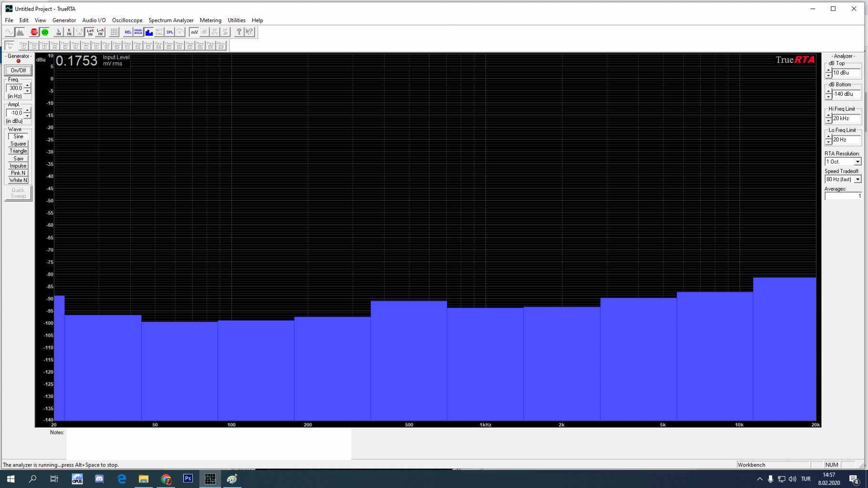Screen dimensions: 868x488
Task: Click the dB Top value field
Action: (846, 73)
